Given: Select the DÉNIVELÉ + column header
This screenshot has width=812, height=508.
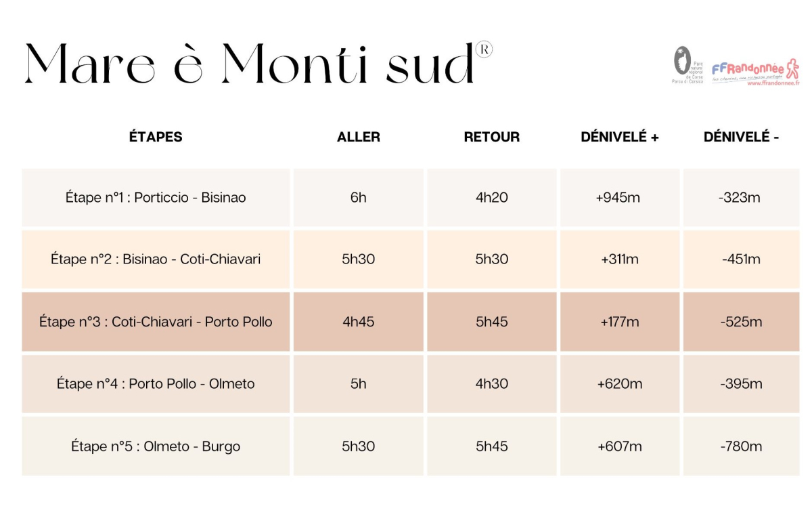Looking at the screenshot, I should coord(620,137).
